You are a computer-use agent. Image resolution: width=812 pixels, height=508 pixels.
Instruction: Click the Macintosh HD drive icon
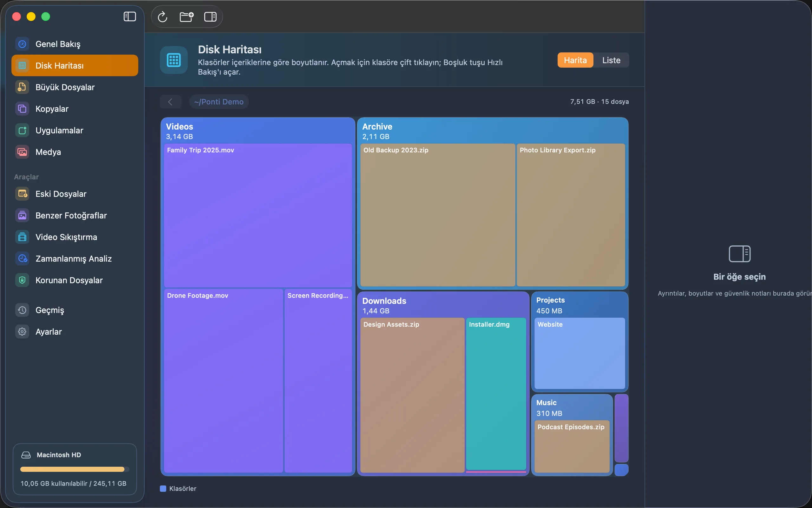26,455
